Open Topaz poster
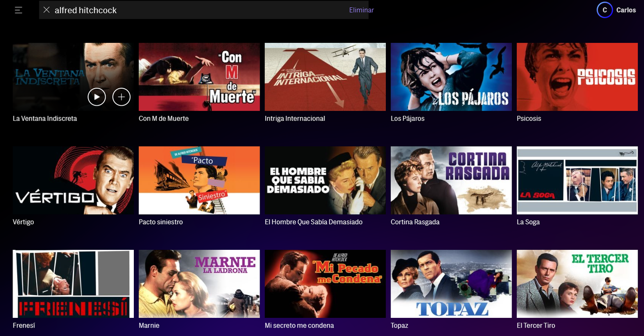The height and width of the screenshot is (336, 644). 451,284
